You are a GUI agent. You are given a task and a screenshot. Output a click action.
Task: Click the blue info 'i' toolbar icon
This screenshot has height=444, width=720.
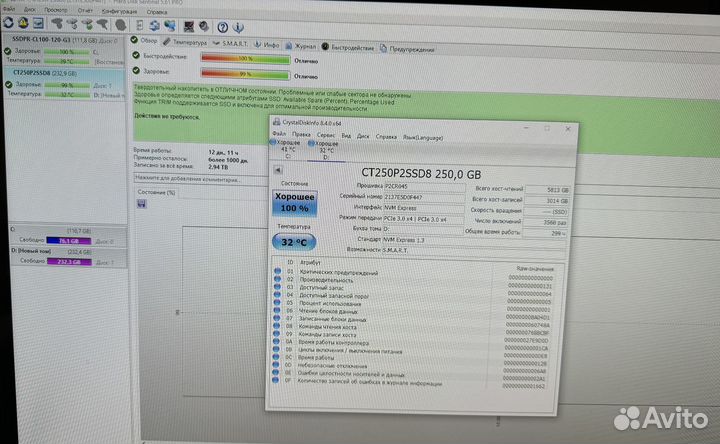[238, 28]
